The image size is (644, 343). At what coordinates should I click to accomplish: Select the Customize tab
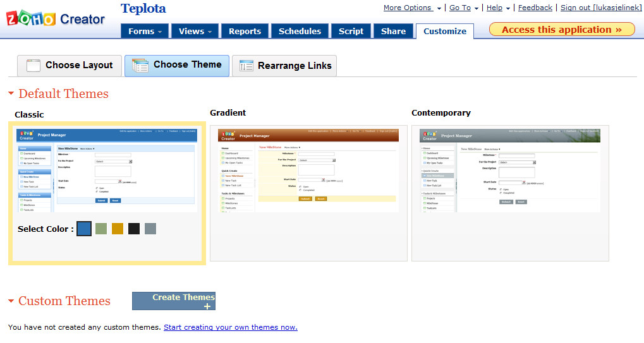(x=445, y=31)
